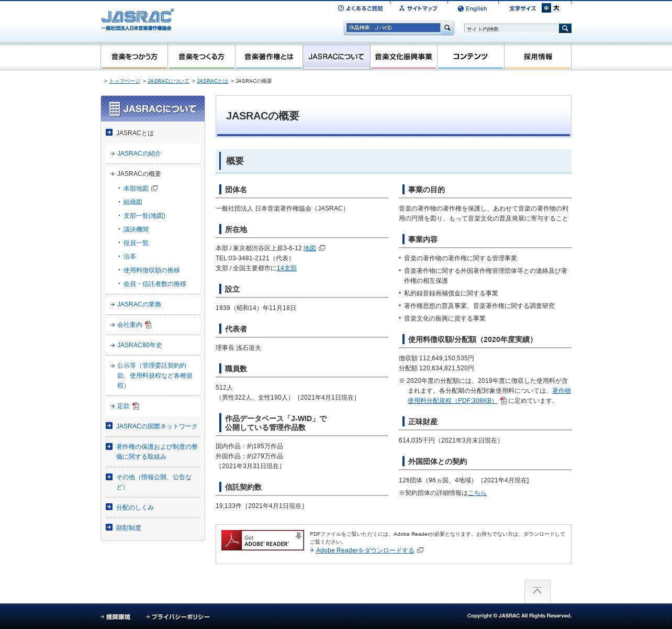
Task: Click the J-WID search magnifier button
Action: coord(447,28)
